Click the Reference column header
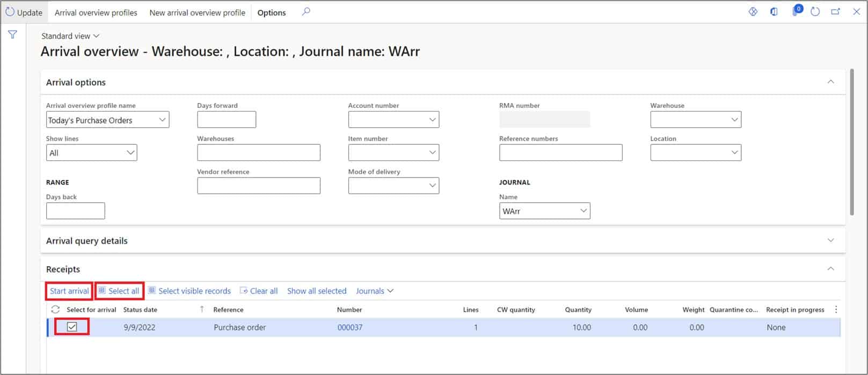Viewport: 868px width, 375px height. pyautogui.click(x=228, y=310)
